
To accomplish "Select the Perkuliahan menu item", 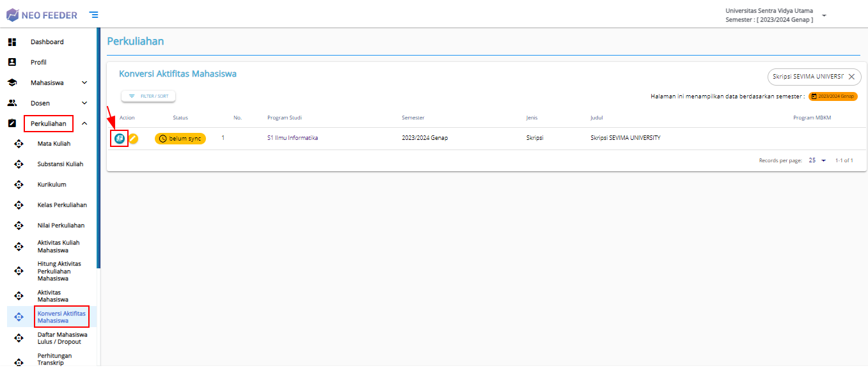I will click(x=49, y=124).
